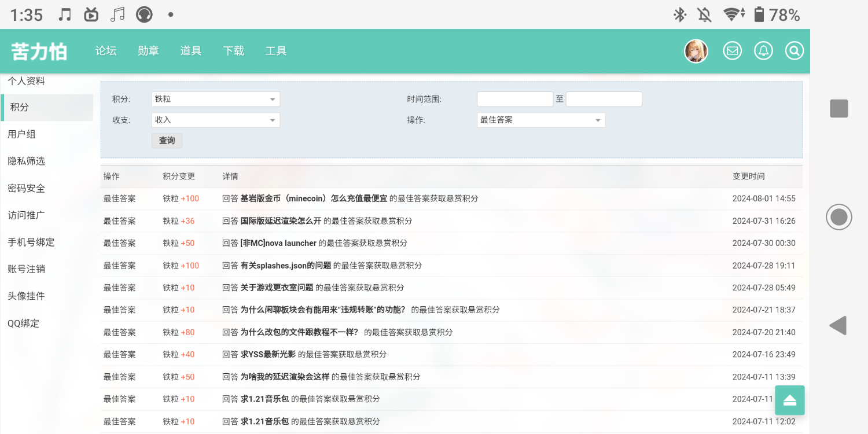
Task: Open the user avatar profile
Action: 696,51
